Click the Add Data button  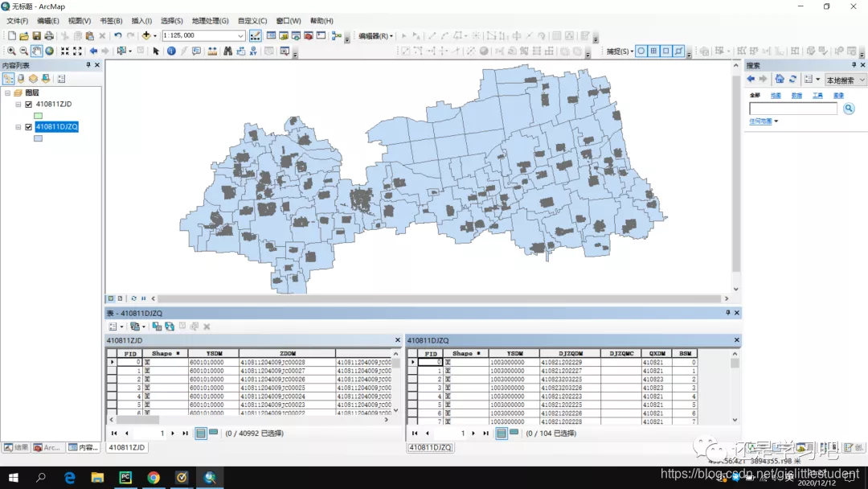(146, 36)
